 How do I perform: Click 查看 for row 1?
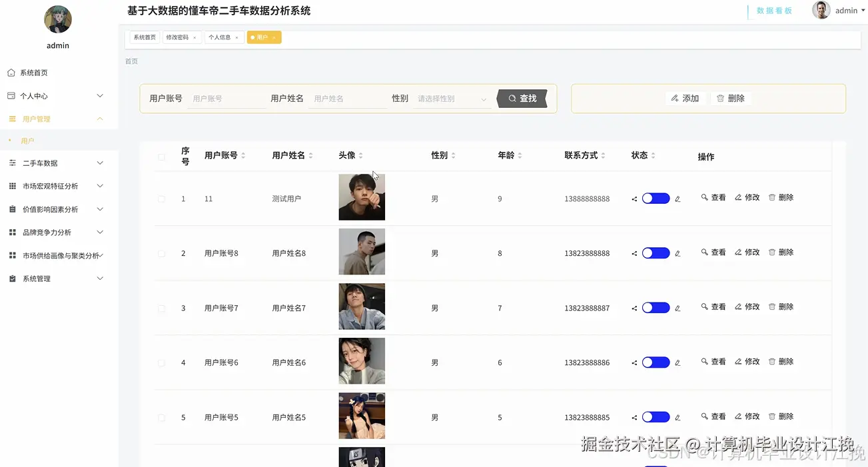click(x=713, y=198)
